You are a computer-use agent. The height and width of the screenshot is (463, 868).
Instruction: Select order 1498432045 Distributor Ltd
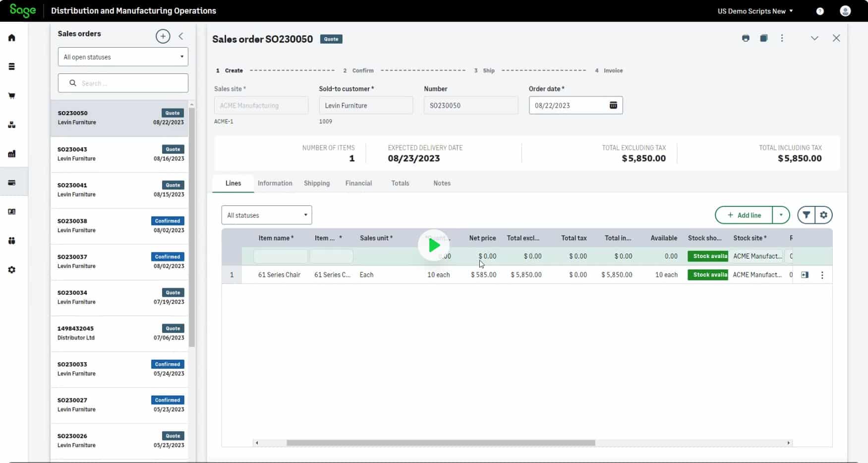(119, 333)
